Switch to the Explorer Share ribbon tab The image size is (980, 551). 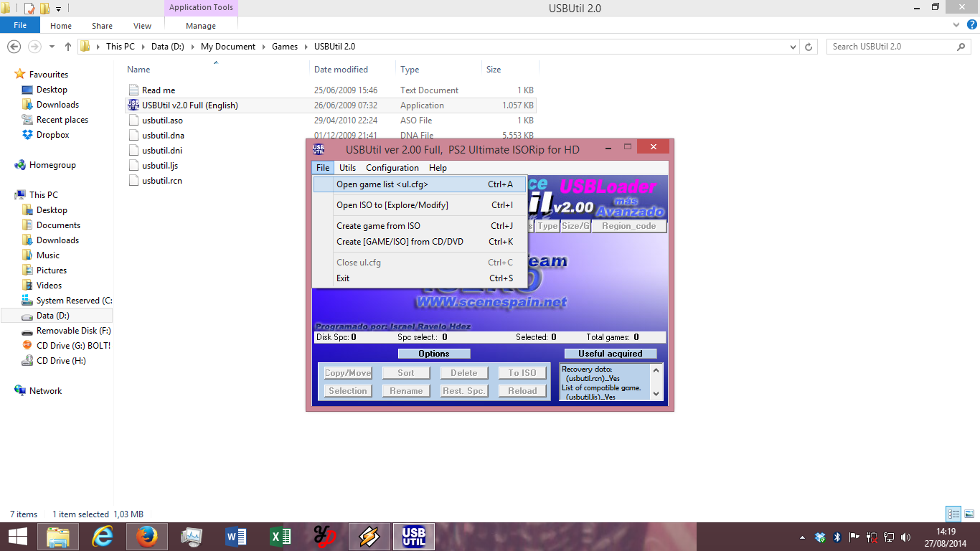pyautogui.click(x=102, y=26)
